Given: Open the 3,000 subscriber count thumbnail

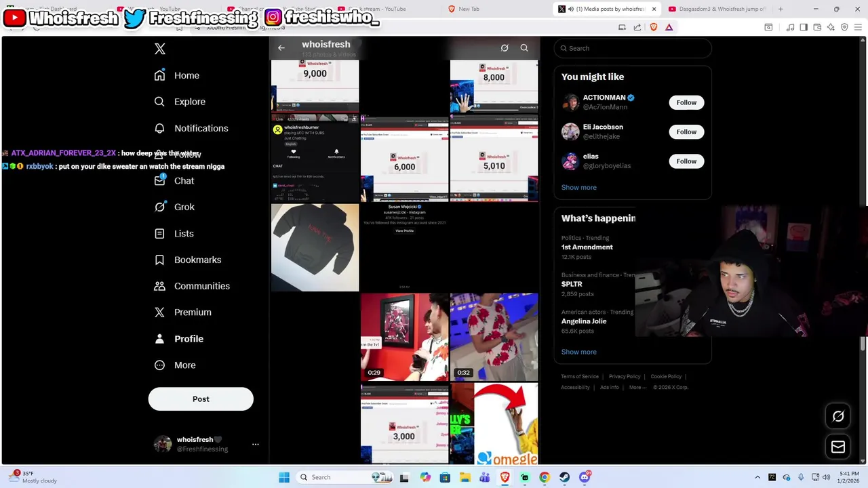Looking at the screenshot, I should pyautogui.click(x=405, y=424).
